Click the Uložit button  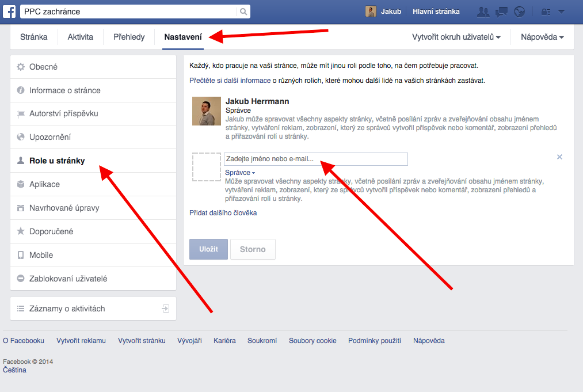pyautogui.click(x=208, y=249)
